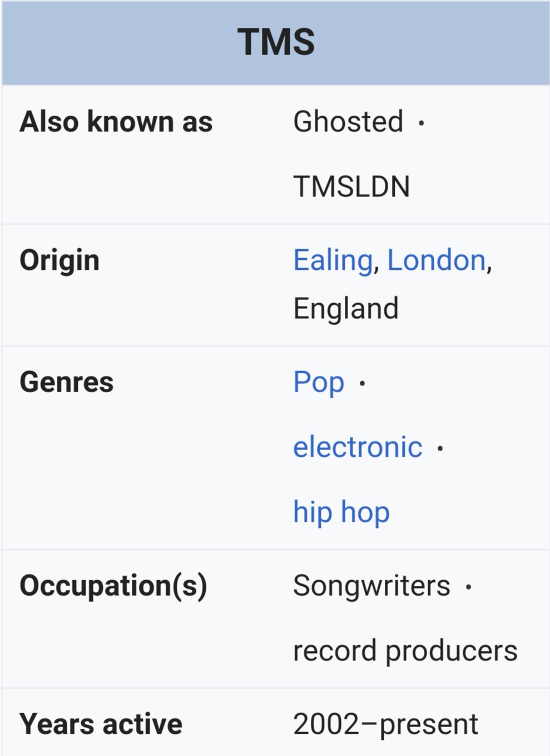Open the London link

click(437, 260)
